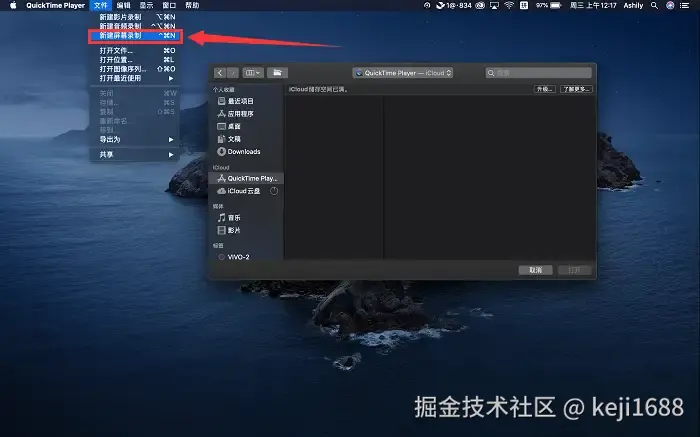Select Downloads in the sidebar
Screen dimensions: 700x437
[x=246, y=152]
